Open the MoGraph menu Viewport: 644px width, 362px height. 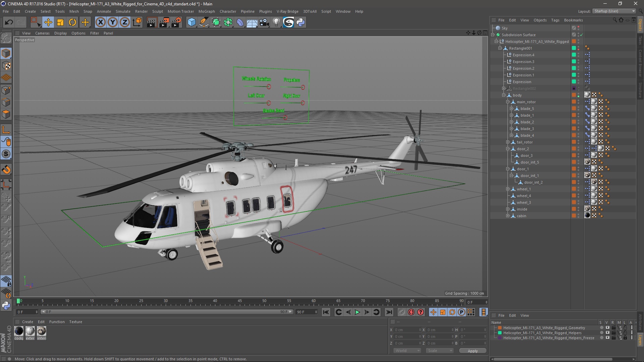click(x=206, y=11)
